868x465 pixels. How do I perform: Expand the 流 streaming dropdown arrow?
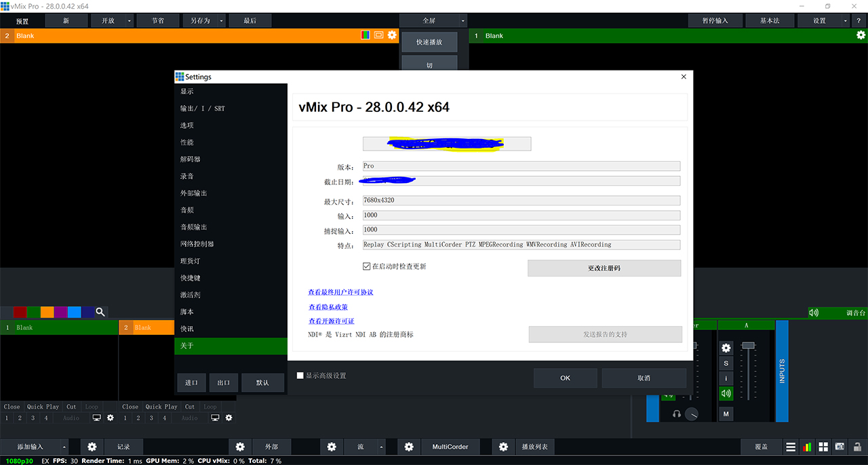381,447
